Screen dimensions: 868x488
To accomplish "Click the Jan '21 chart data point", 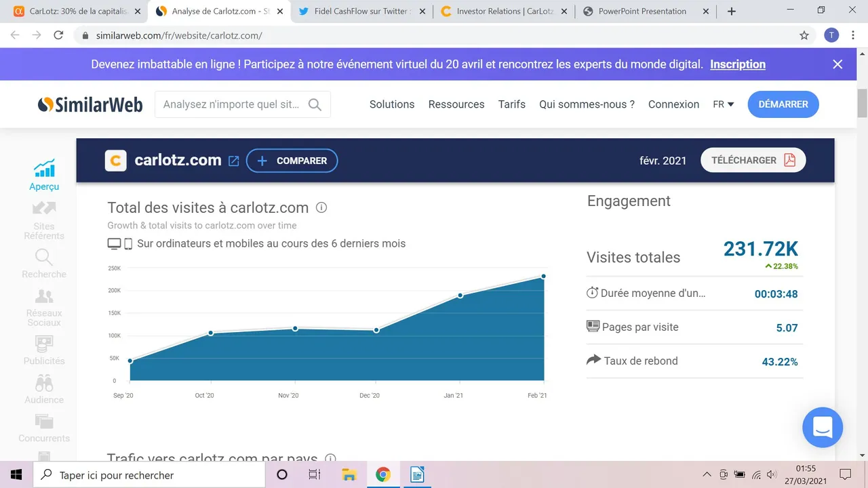I will pos(460,296).
